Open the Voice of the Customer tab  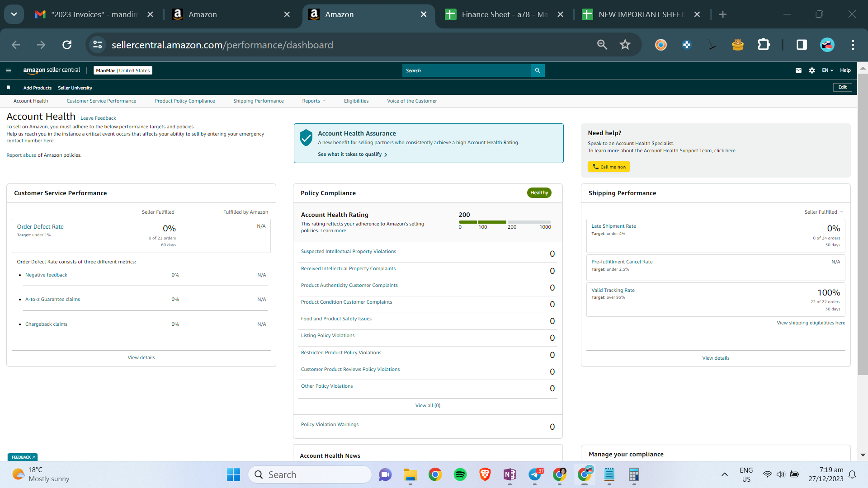coord(412,101)
